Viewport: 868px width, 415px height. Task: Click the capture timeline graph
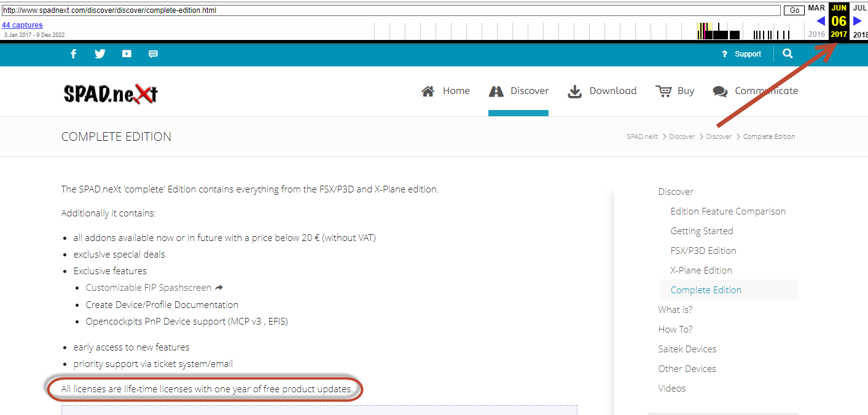pyautogui.click(x=589, y=31)
